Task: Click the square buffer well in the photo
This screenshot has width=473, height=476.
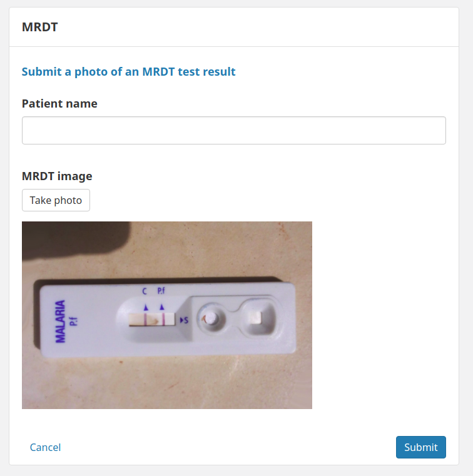Action: click(x=257, y=318)
